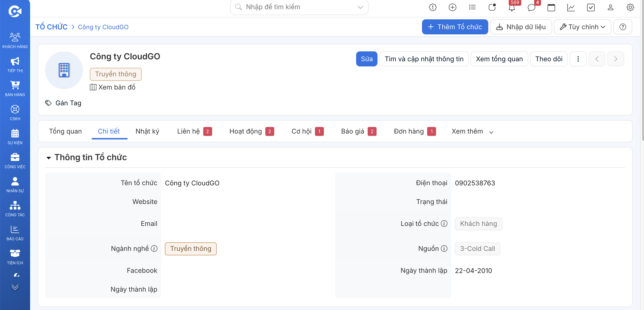Click into the Nhập để tìm kiếm search field
Viewport: 644px width, 310px height.
299,7
